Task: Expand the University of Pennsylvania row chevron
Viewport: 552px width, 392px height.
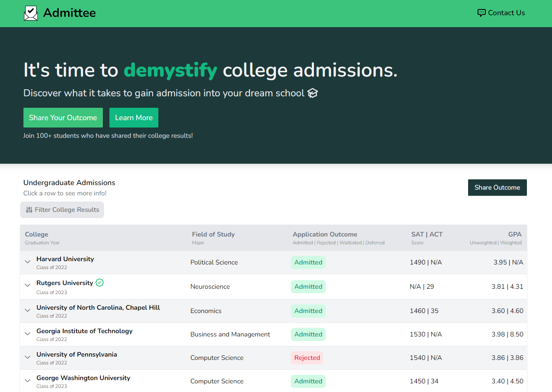Action: pos(28,357)
